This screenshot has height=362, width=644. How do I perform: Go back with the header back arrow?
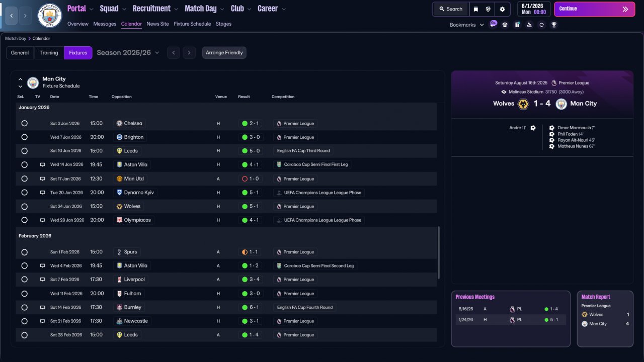pos(11,16)
